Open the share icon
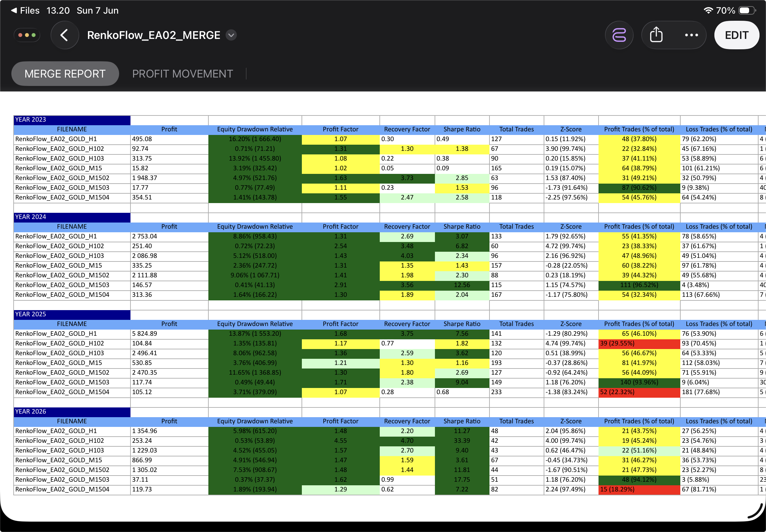 pos(656,35)
